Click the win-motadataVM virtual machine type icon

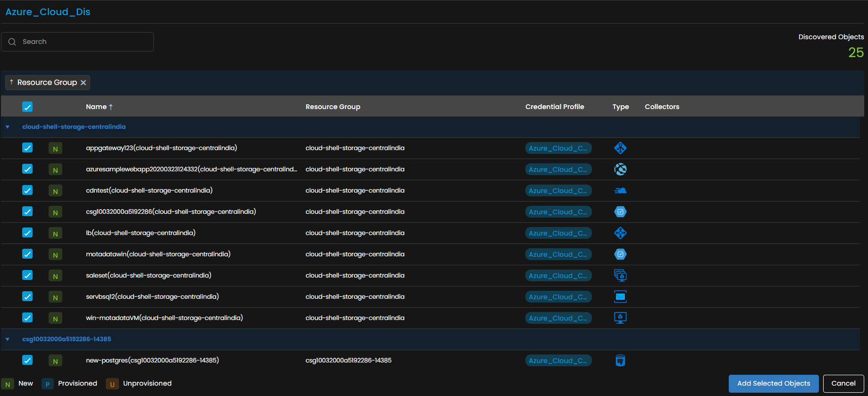click(x=620, y=318)
